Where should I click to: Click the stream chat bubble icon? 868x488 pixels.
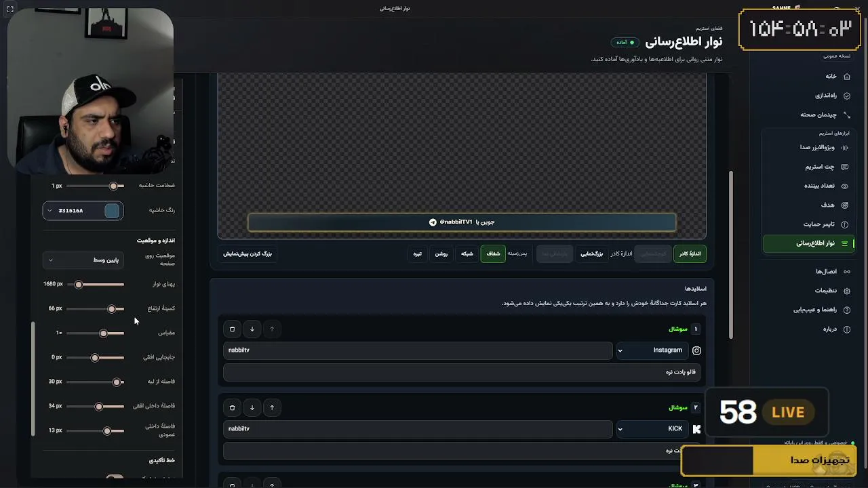click(844, 167)
